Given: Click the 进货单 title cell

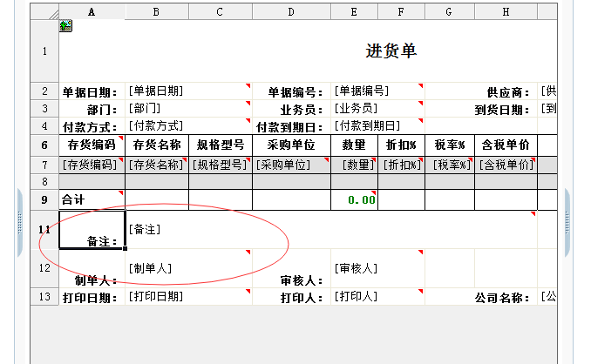Looking at the screenshot, I should [391, 51].
